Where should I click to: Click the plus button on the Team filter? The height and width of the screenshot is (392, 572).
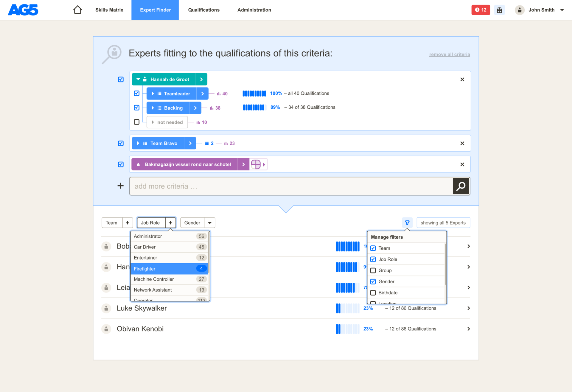click(128, 223)
